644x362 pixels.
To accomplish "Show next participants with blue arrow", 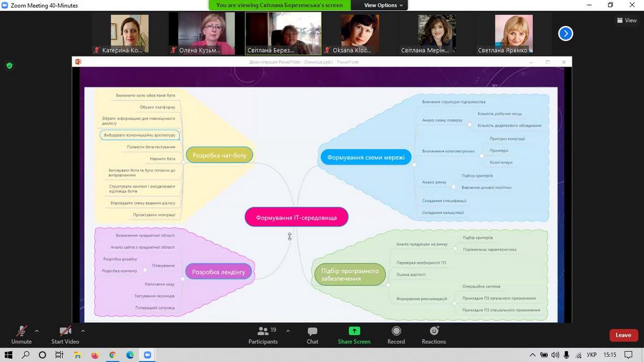I will pos(565,34).
